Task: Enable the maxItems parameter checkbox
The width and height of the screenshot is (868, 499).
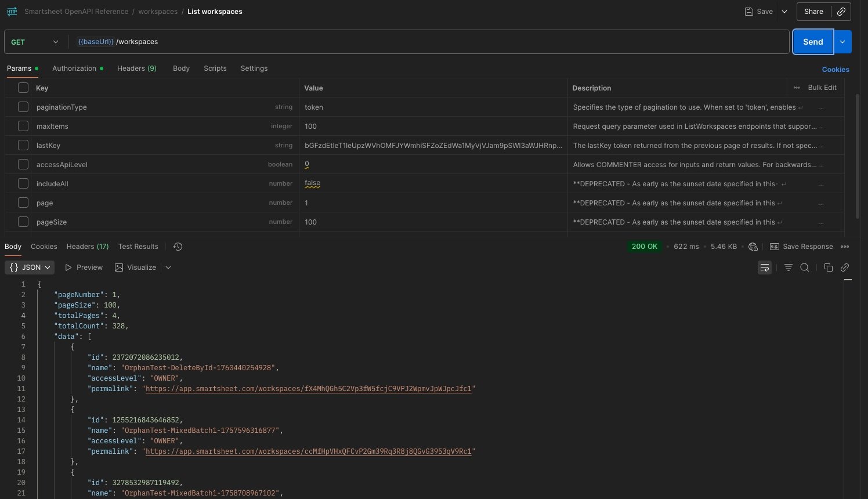Action: point(23,126)
